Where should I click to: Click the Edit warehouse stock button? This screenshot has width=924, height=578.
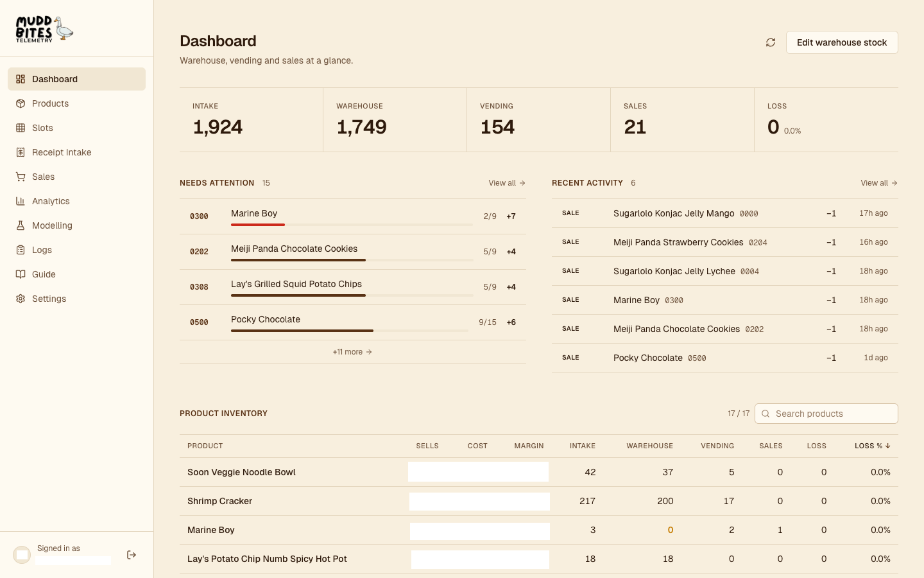coord(842,42)
